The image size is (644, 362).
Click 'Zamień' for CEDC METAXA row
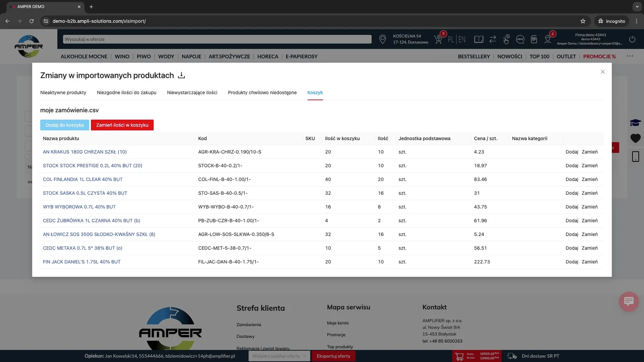[x=590, y=248]
